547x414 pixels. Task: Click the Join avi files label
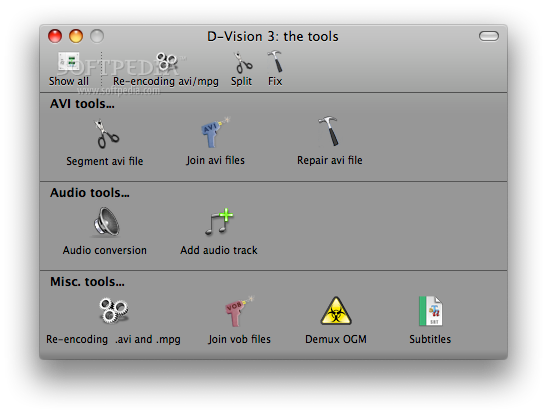coord(215,160)
